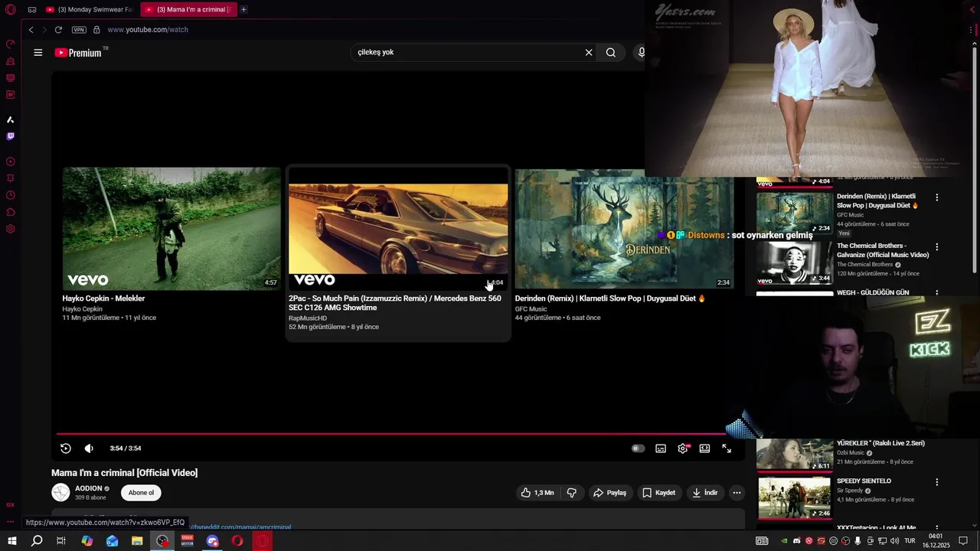Viewport: 980px width, 551px height.
Task: Enter fullscreen with the expand icon
Action: [x=727, y=448]
